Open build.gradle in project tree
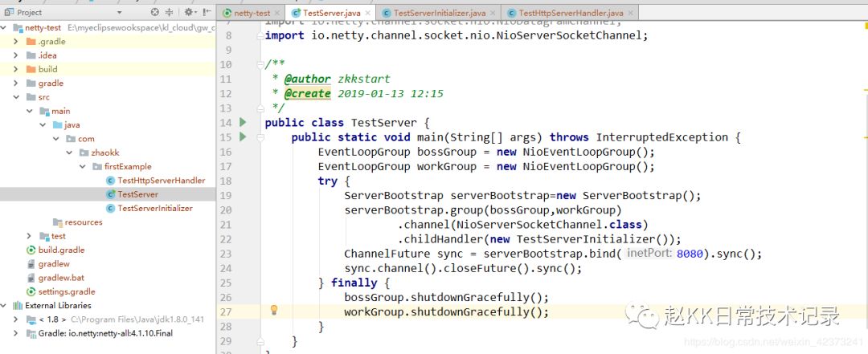868x354 pixels. coord(61,250)
